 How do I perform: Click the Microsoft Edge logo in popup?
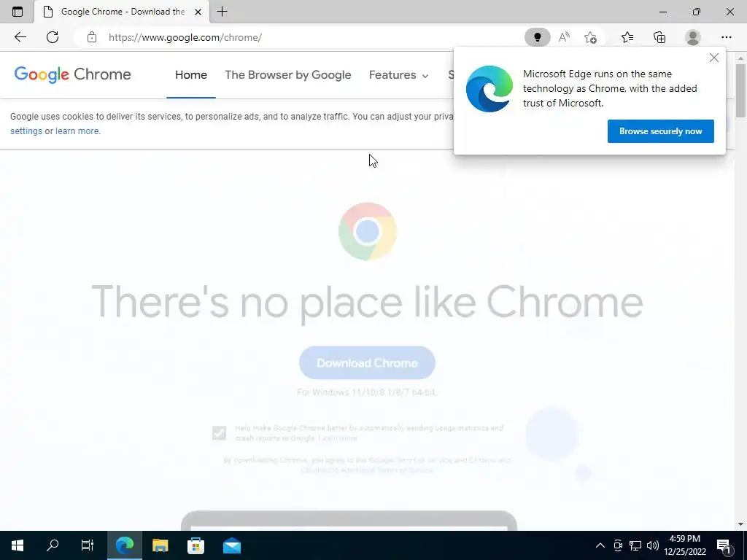pos(489,89)
